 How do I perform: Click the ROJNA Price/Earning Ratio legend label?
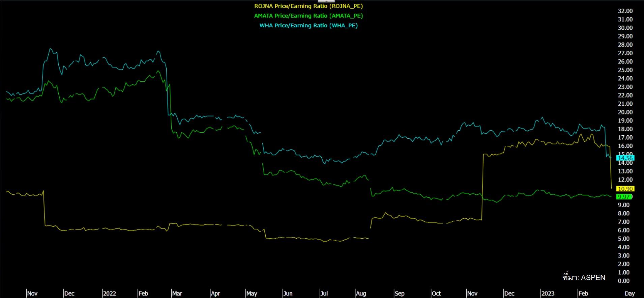pos(309,6)
